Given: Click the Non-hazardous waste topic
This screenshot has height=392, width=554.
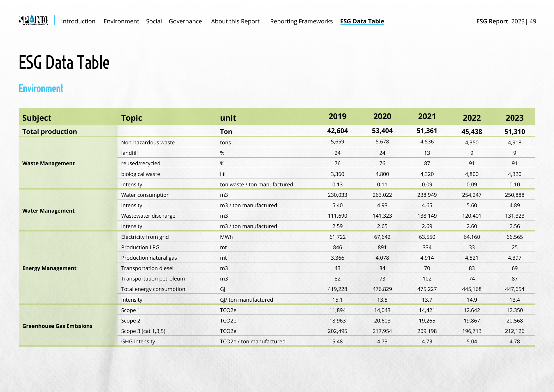Looking at the screenshot, I should [x=148, y=142].
